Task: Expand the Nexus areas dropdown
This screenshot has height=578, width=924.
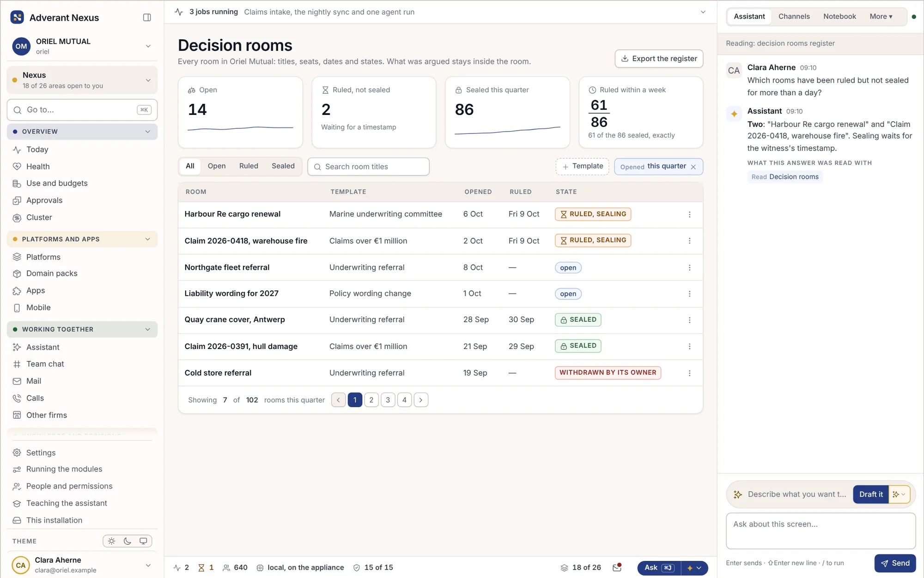Action: click(82, 80)
